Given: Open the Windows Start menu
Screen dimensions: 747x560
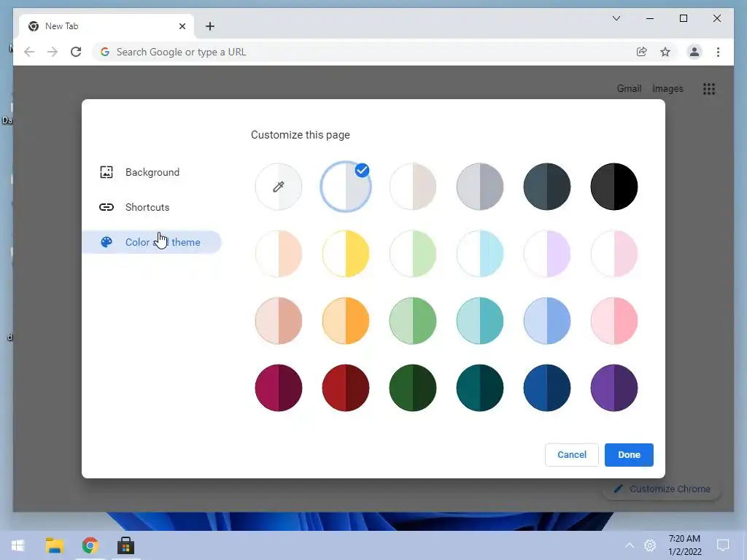Looking at the screenshot, I should click(18, 545).
